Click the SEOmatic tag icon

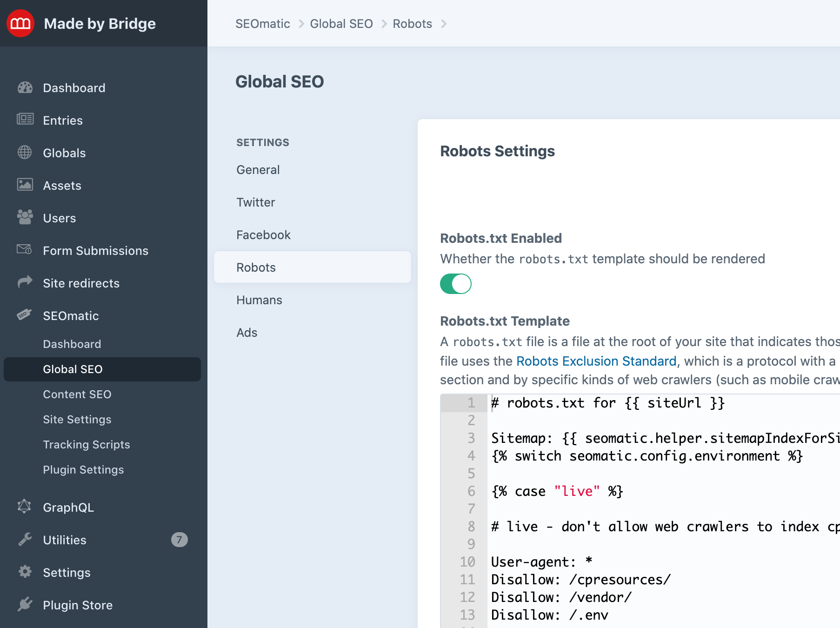[25, 315]
